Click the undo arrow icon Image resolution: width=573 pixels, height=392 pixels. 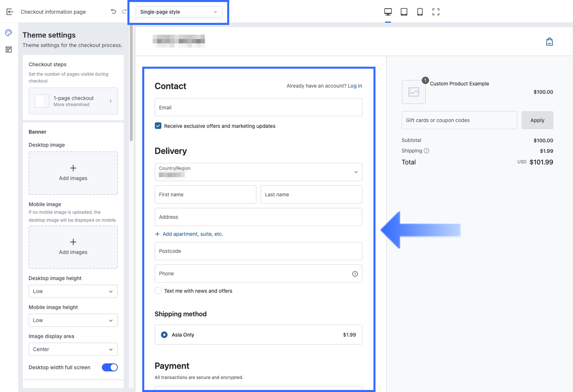[x=114, y=11]
